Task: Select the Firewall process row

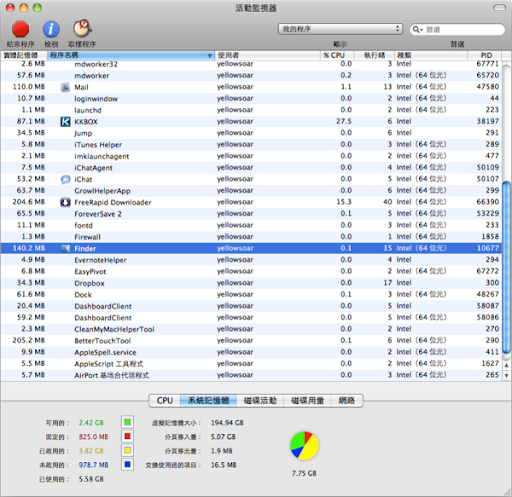Action: click(251, 237)
